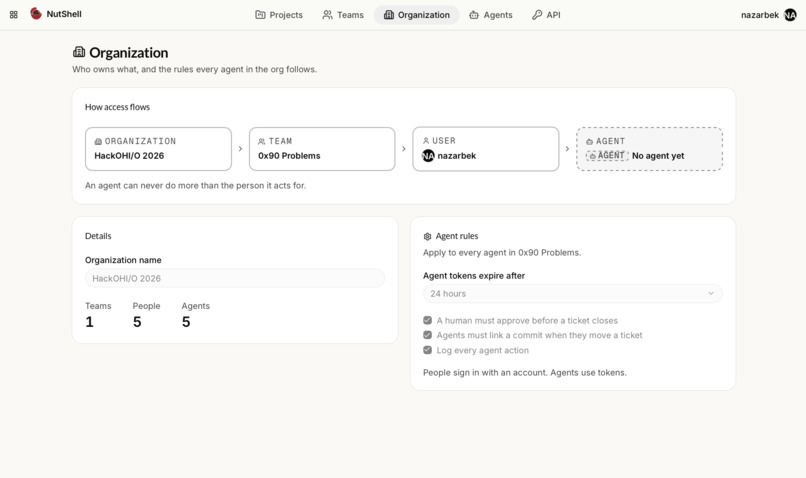This screenshot has width=806, height=478.
Task: Click chevron between Organization and Team cards
Action: pos(240,149)
